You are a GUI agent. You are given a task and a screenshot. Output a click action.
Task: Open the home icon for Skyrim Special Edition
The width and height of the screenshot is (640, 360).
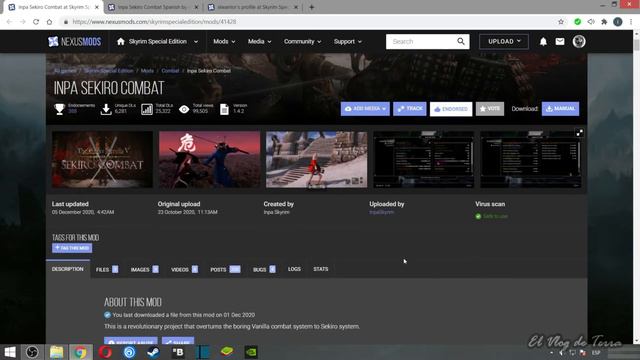tap(120, 42)
